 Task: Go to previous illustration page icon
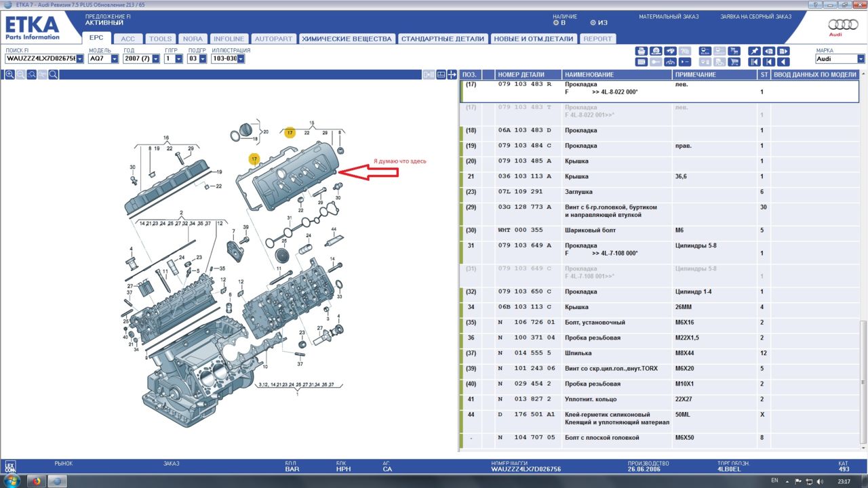coord(769,51)
